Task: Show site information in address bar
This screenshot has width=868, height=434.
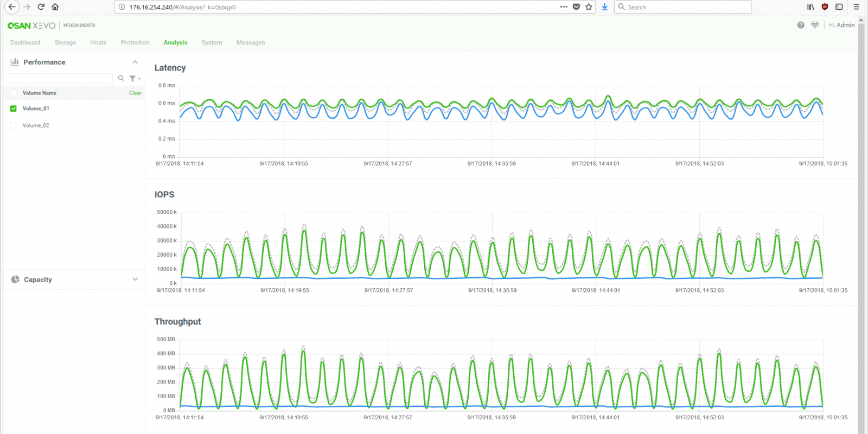Action: [122, 7]
